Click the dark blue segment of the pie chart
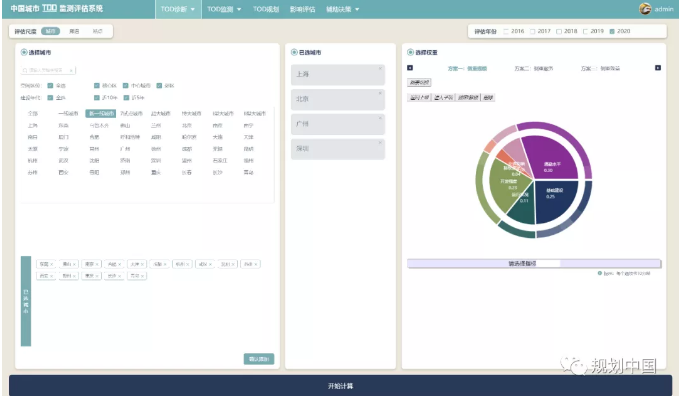The image size is (681, 397). (x=555, y=200)
